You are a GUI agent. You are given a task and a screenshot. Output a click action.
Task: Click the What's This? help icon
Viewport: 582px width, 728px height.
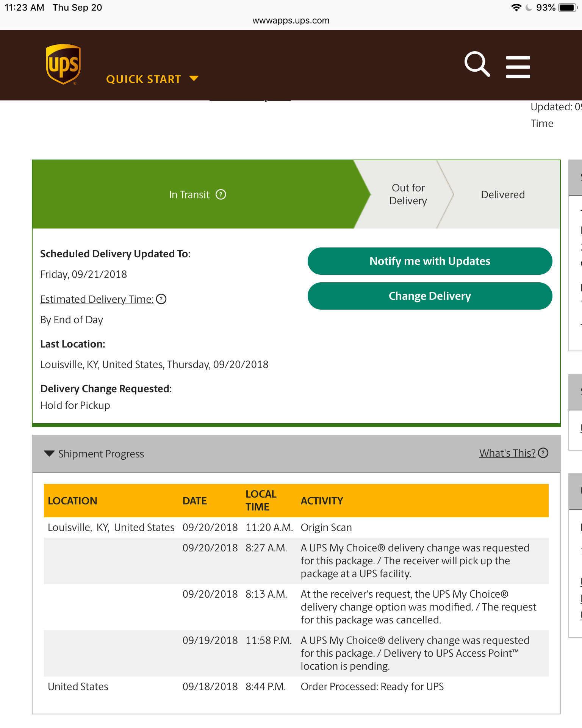point(543,453)
